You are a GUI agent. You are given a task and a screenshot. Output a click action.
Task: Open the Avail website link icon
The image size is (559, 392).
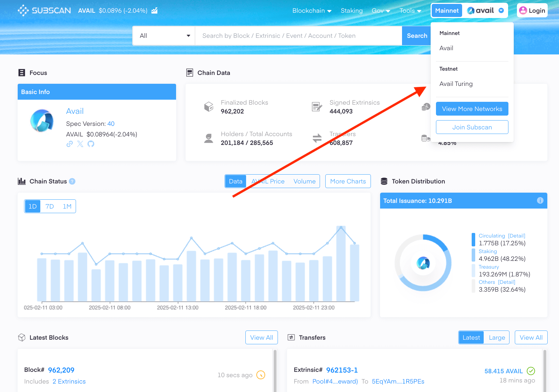[70, 144]
